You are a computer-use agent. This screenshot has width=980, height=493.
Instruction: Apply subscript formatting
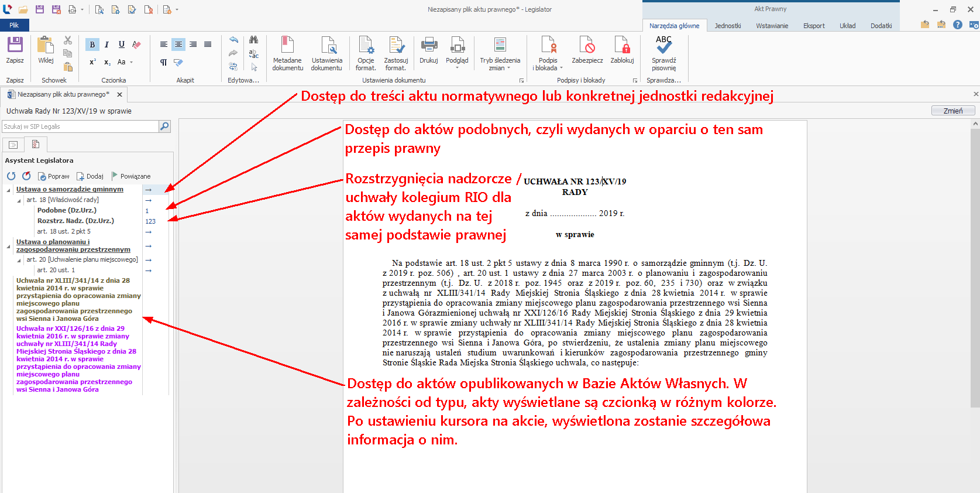click(107, 62)
